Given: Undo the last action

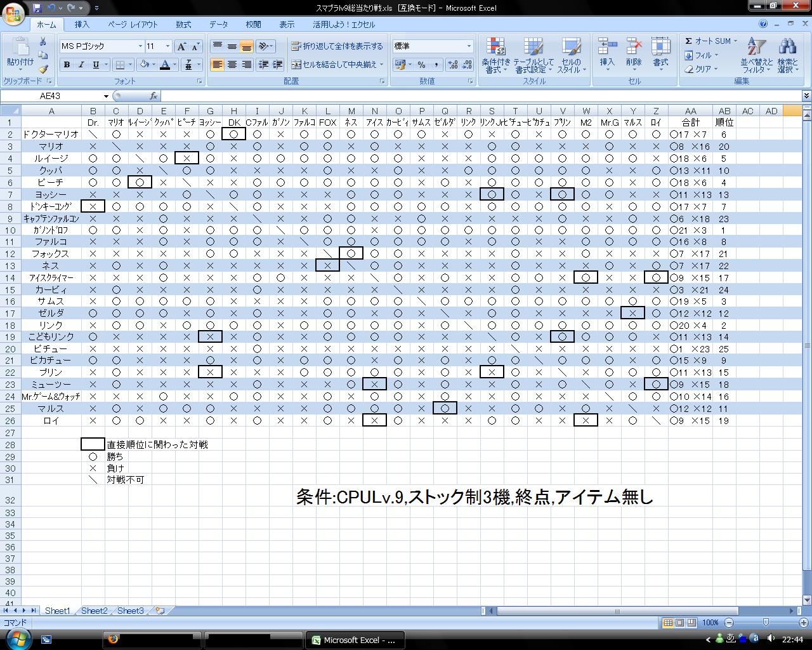Looking at the screenshot, I should tap(51, 8).
